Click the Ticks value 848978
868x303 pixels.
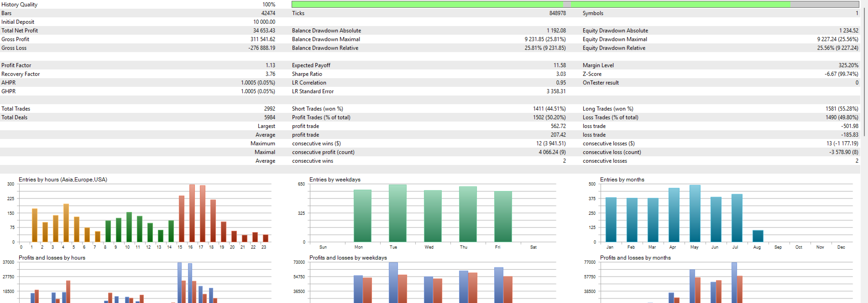[x=558, y=13]
